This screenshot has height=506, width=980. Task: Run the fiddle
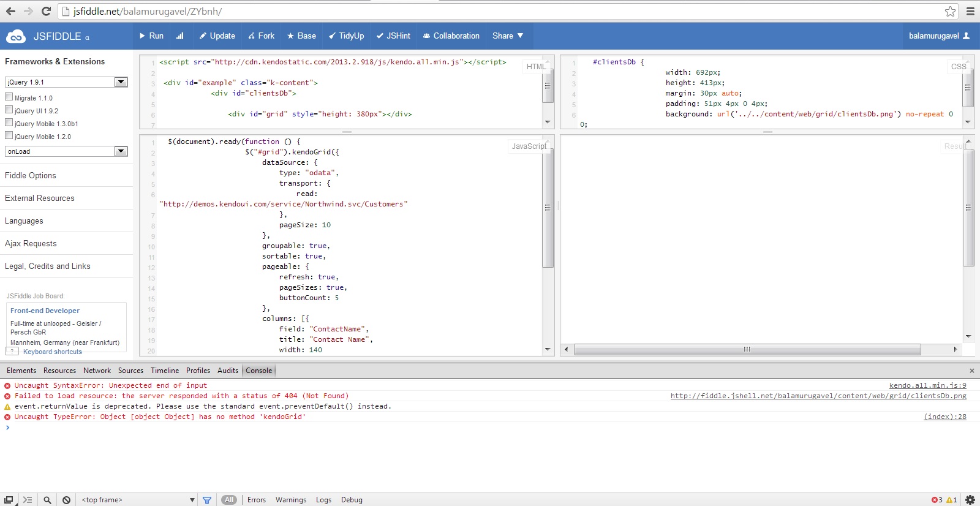151,36
